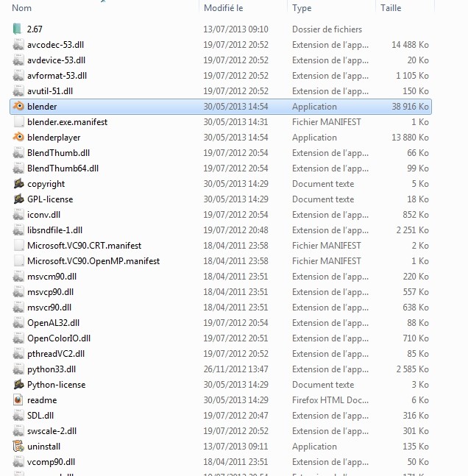Click the Python-license document icon

tap(18, 385)
